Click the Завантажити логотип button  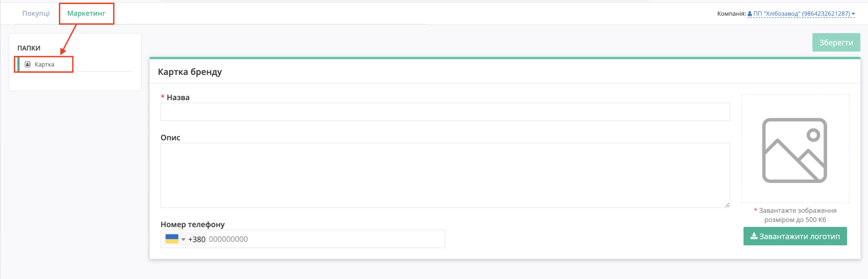click(795, 236)
